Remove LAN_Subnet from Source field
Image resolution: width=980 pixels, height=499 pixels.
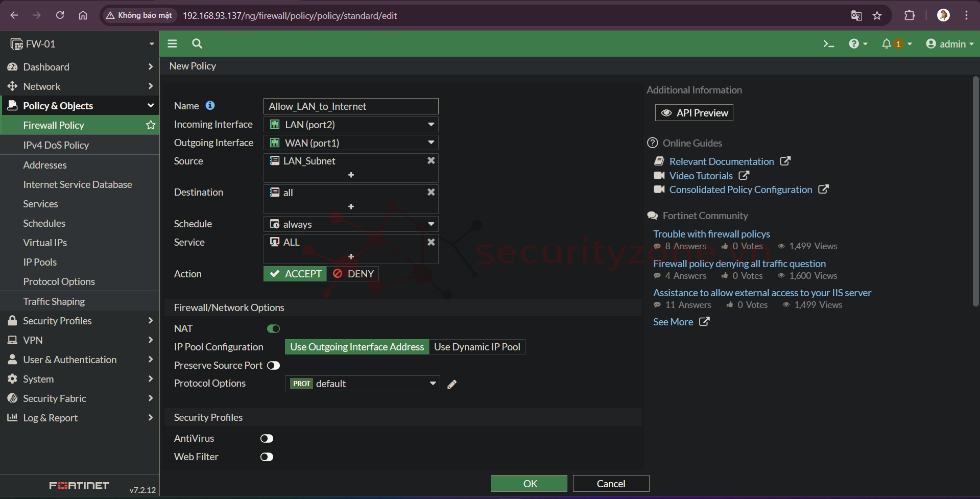coord(431,161)
